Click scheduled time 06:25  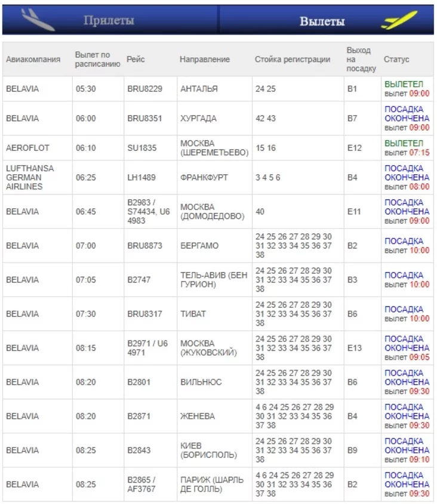86,177
